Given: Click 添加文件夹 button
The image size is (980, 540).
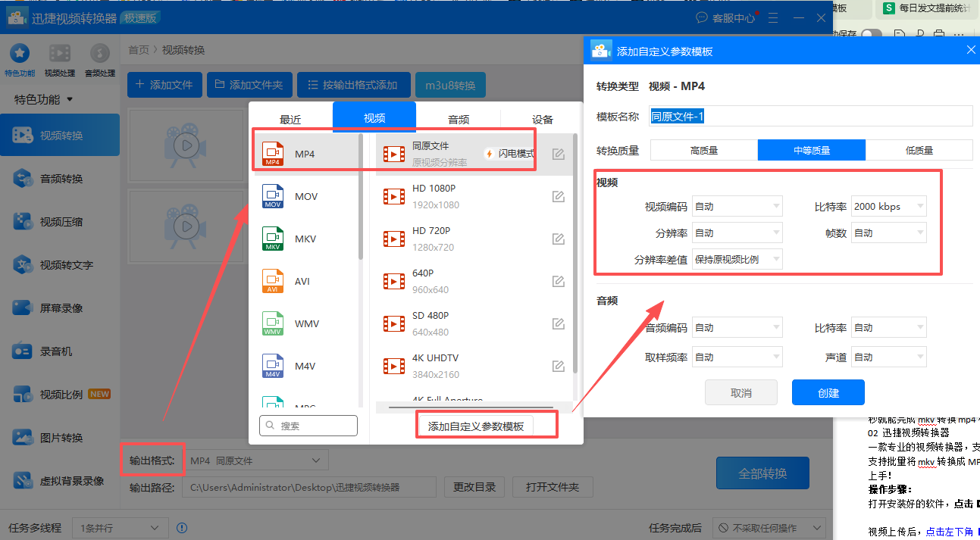Looking at the screenshot, I should point(249,85).
